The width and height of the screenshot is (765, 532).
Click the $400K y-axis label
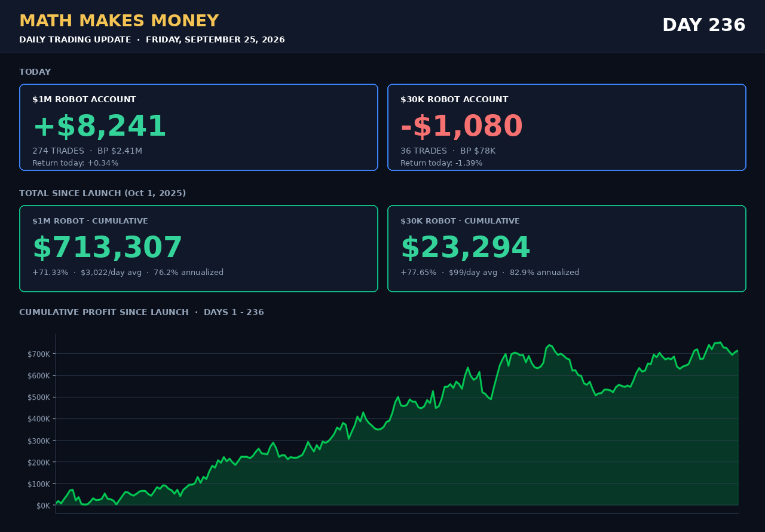[39, 419]
